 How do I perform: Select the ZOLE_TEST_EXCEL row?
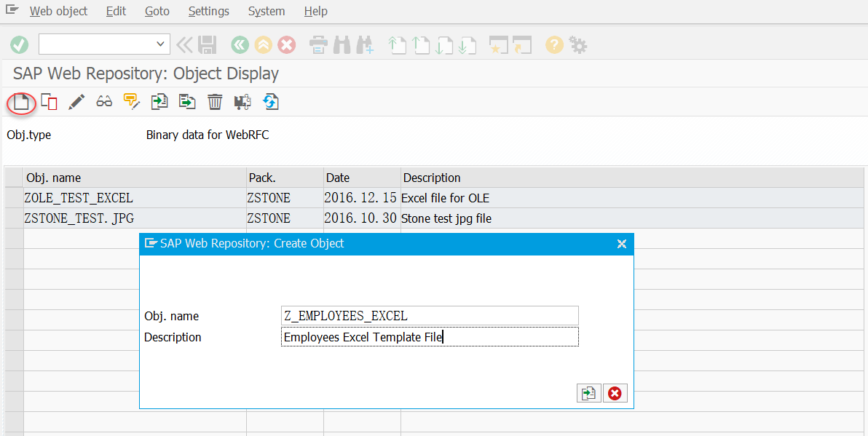(79, 197)
